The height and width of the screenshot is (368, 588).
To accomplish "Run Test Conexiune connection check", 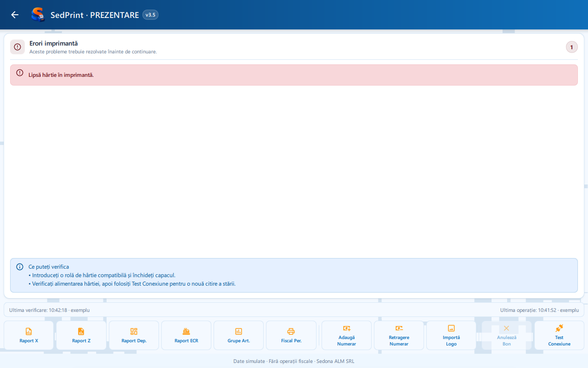I will [x=559, y=335].
